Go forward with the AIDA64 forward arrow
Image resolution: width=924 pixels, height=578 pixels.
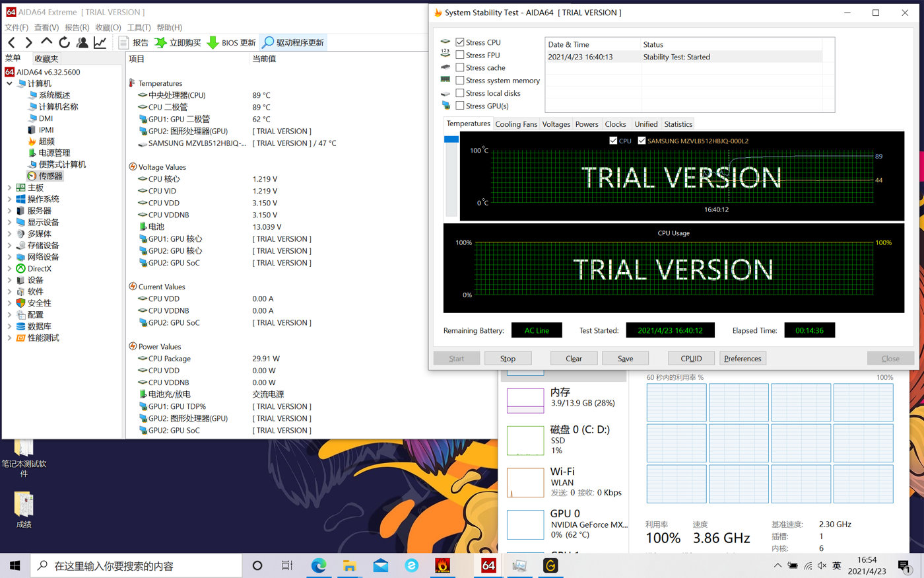pos(29,43)
